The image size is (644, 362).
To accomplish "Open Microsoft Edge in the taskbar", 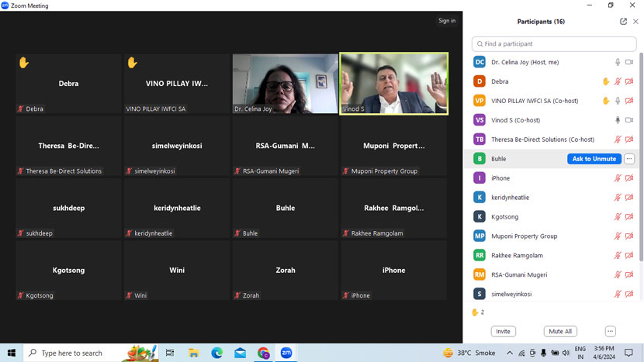I will [x=217, y=353].
